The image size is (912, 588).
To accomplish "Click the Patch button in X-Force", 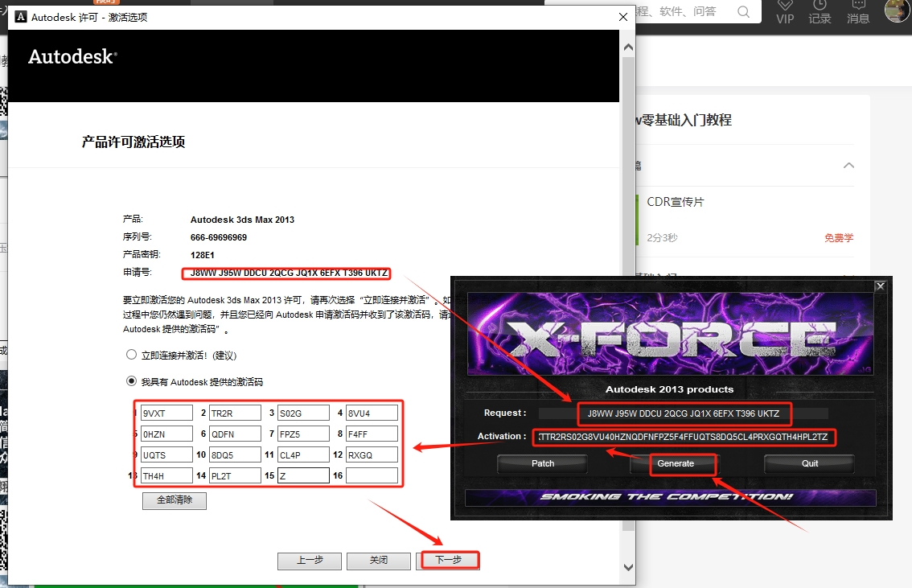I will point(543,463).
